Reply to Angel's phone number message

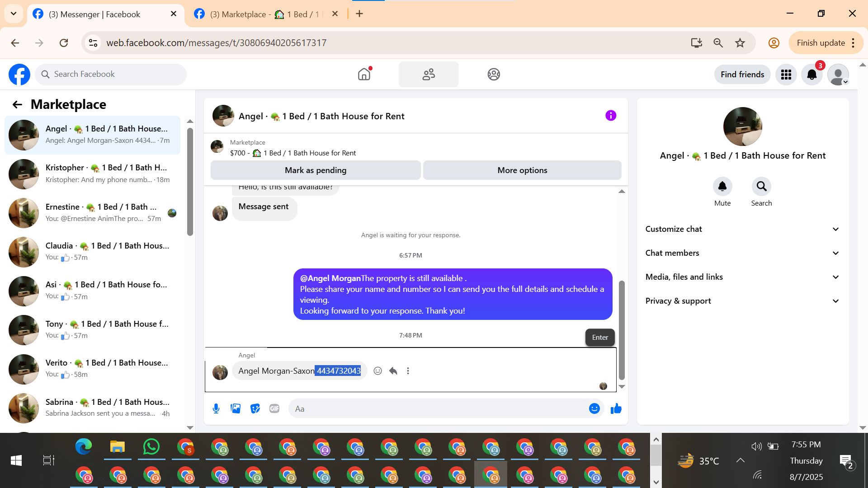(393, 371)
